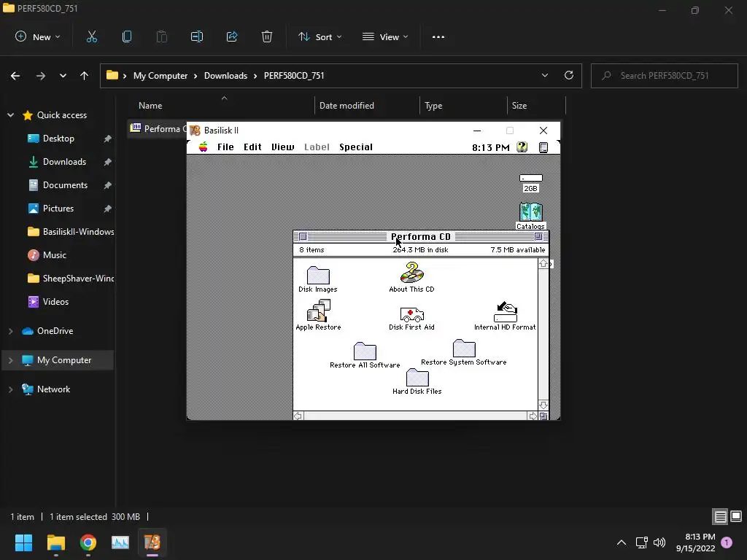This screenshot has height=560, width=747.
Task: Click the vertical scrollbar up arrow in Performa CD
Action: [543, 263]
